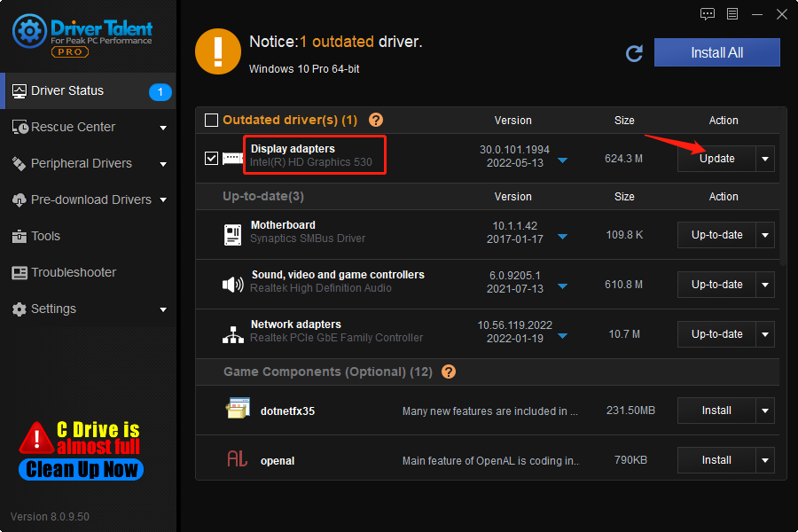Image resolution: width=798 pixels, height=532 pixels.
Task: Open the Settings menu item
Action: (88, 309)
